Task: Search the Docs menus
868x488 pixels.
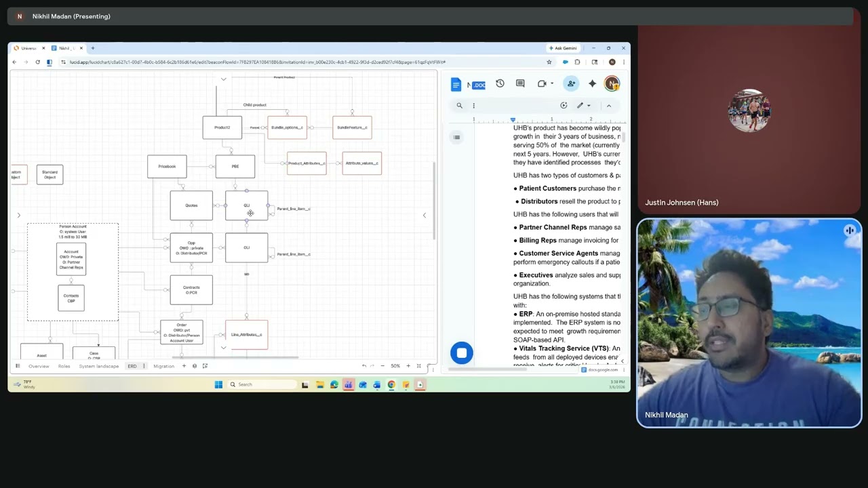Action: click(x=459, y=106)
